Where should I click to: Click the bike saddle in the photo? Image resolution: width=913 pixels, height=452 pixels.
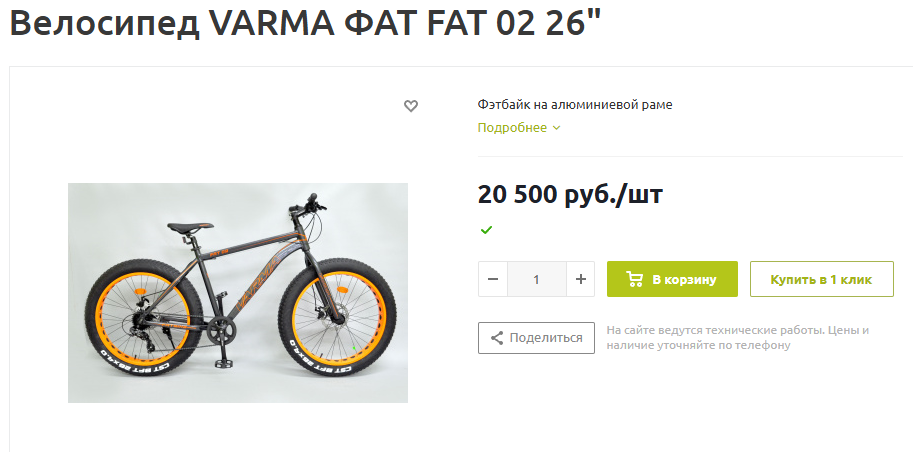click(190, 227)
